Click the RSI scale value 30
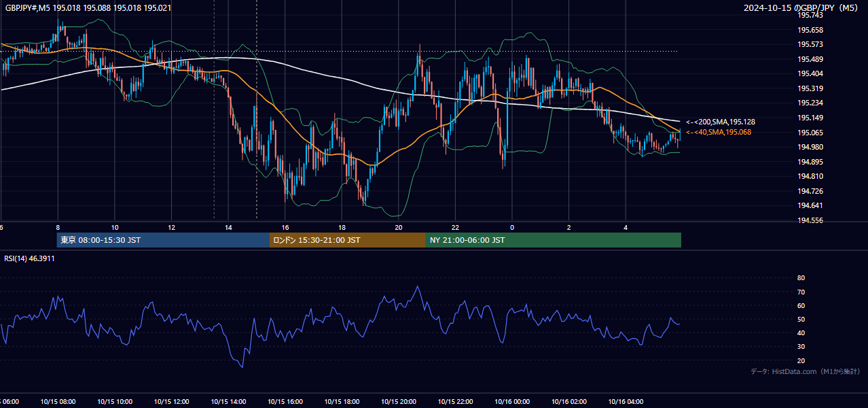Screen dimensions: 868x408 coord(801,347)
